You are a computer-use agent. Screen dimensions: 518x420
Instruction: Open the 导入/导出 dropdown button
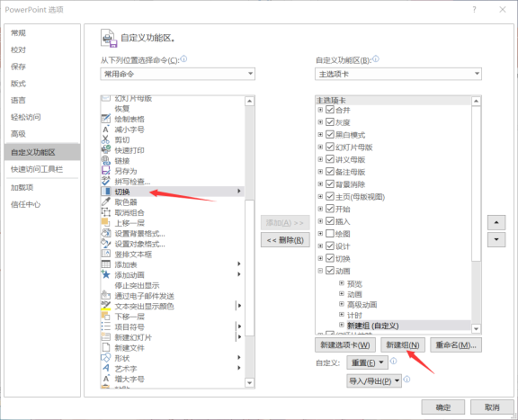point(374,381)
